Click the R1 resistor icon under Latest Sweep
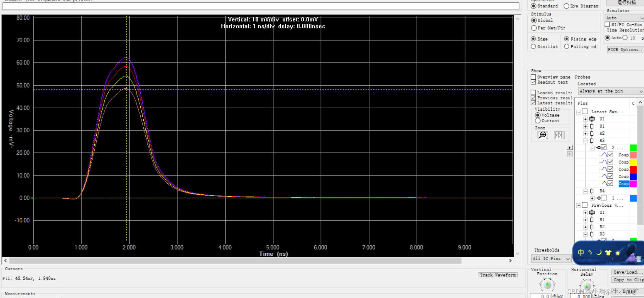Image resolution: width=644 pixels, height=298 pixels. point(592,126)
